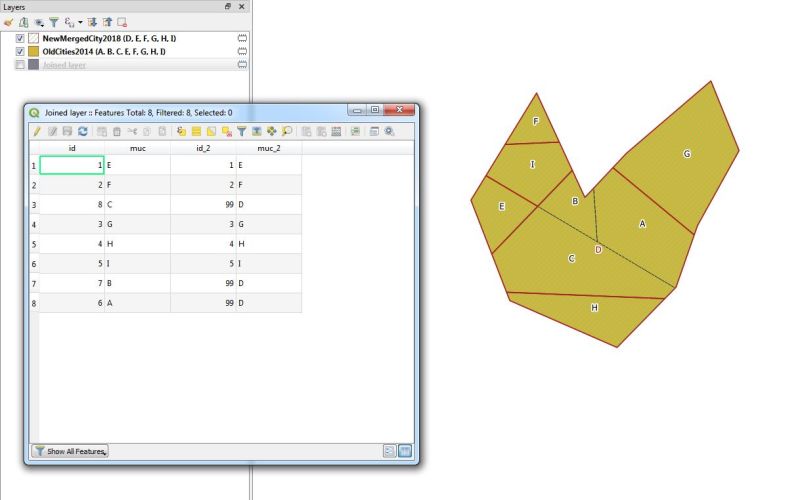Click the muc_2 cell D in row 7
Viewport: 800px width, 500px height.
coord(269,283)
